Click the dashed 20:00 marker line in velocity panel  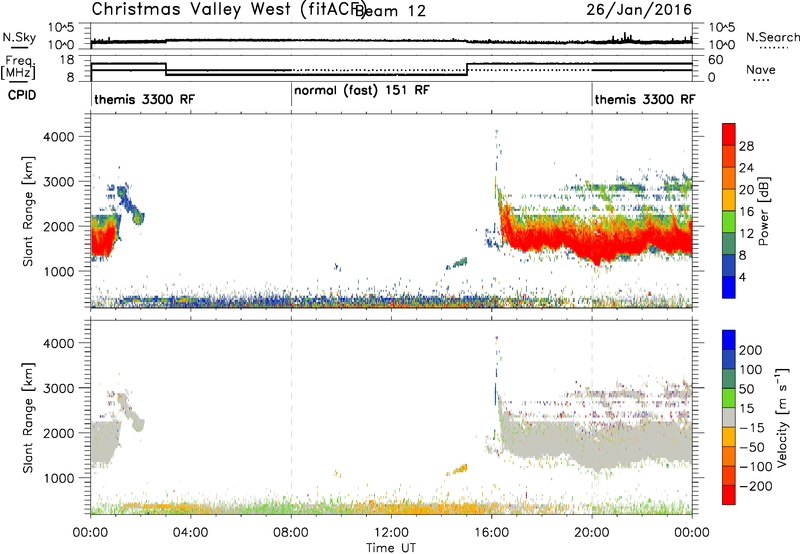click(592, 418)
